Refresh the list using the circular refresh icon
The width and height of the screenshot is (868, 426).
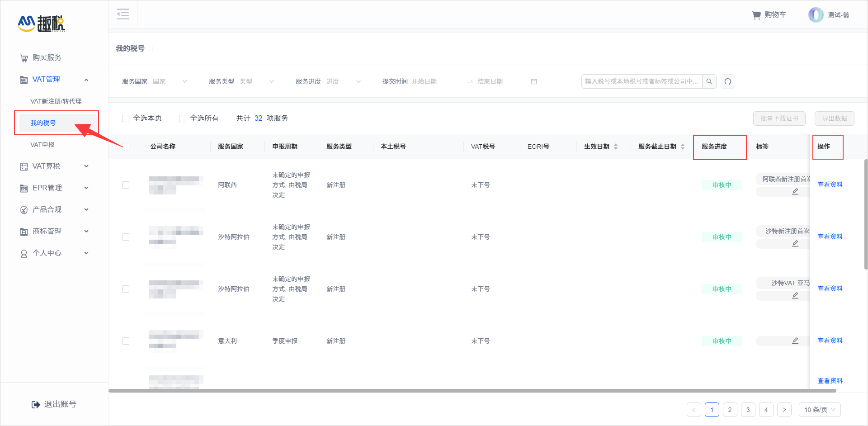(727, 81)
